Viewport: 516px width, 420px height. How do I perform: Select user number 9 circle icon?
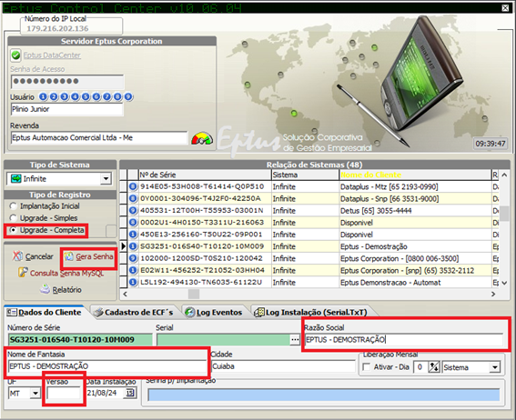(x=128, y=96)
